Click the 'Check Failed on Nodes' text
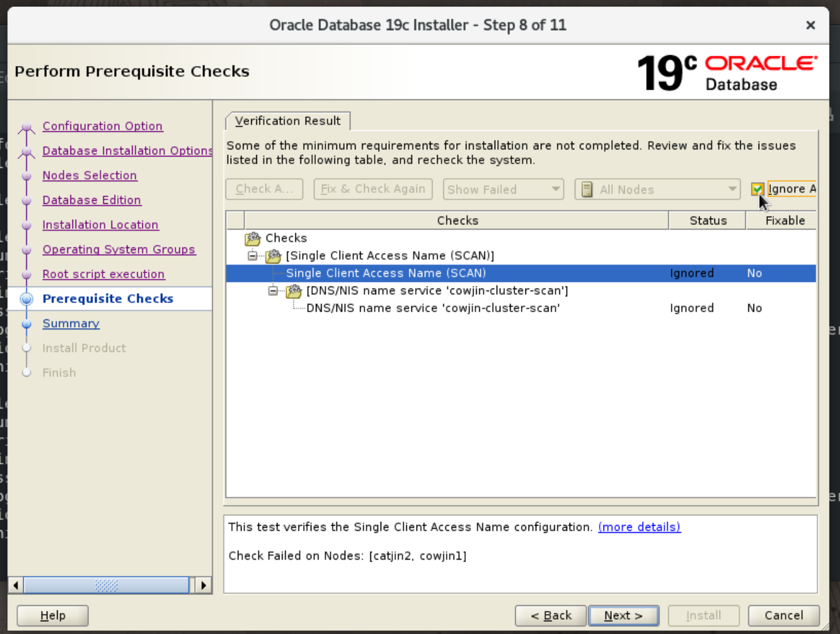 click(x=347, y=556)
